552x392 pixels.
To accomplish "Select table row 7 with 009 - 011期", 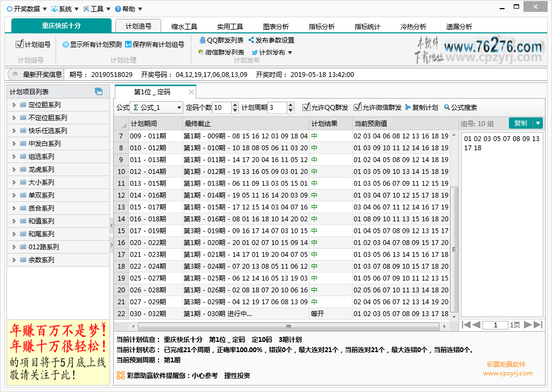I will (282, 136).
